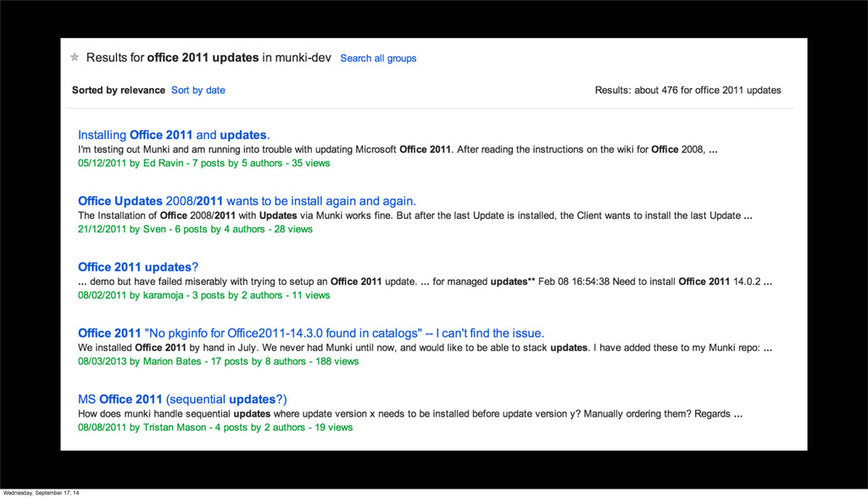Select the "Sorted by relevance" label
The width and height of the screenshot is (868, 498).
(119, 90)
